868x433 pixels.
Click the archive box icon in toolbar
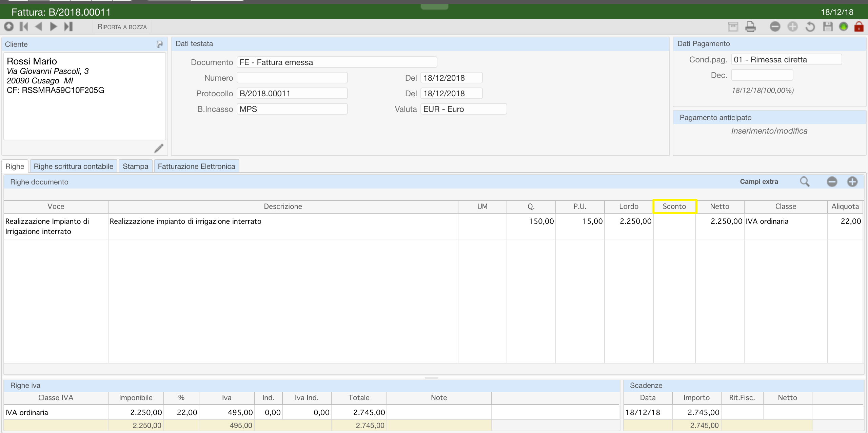pyautogui.click(x=733, y=26)
